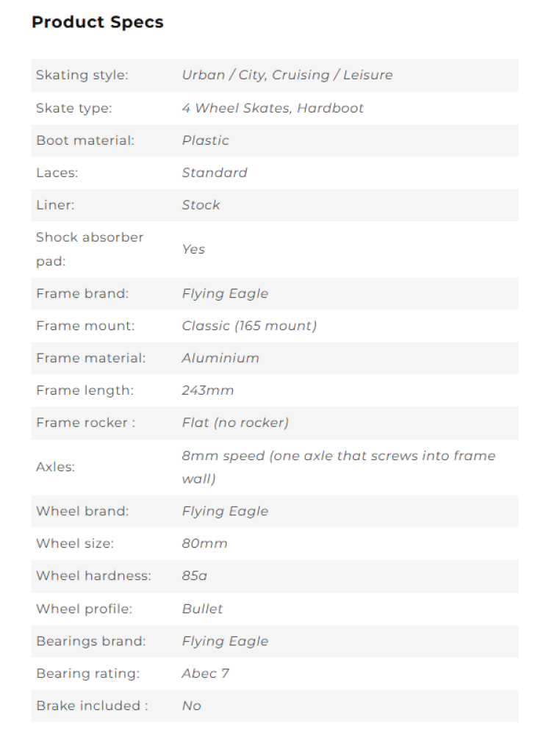The image size is (560, 735).
Task: Click the Liner row Stock value
Action: [x=201, y=205]
